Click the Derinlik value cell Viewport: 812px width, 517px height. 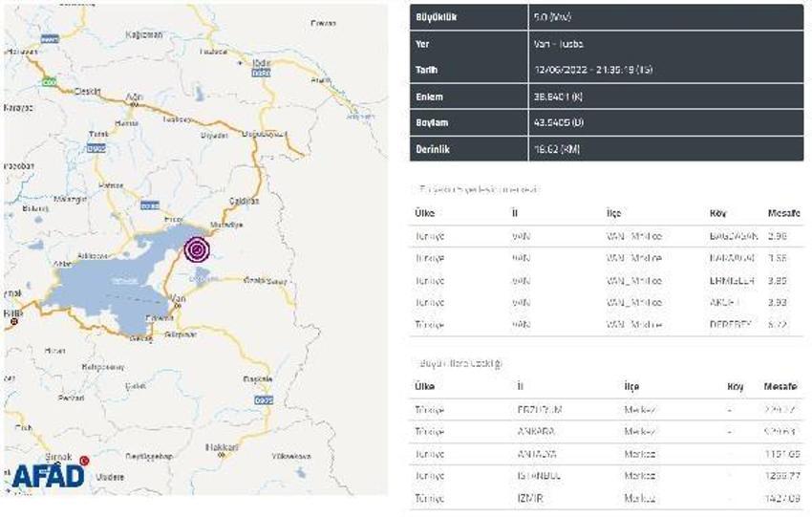(x=666, y=149)
